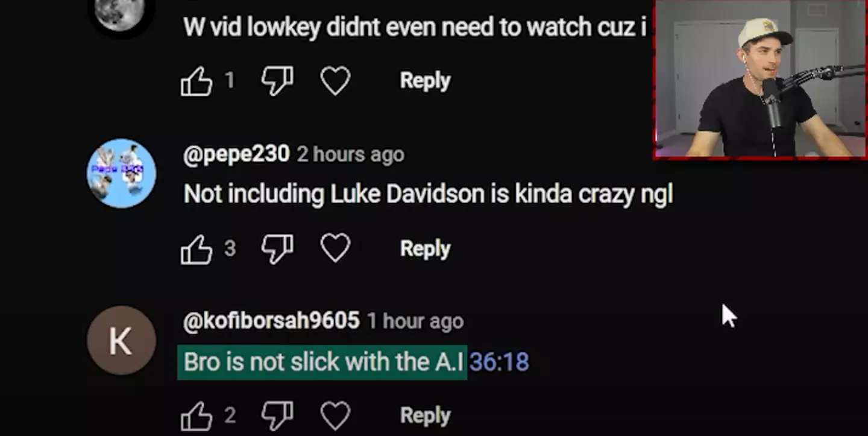Dislike the 'W vid lowkey' comment

coord(277,81)
